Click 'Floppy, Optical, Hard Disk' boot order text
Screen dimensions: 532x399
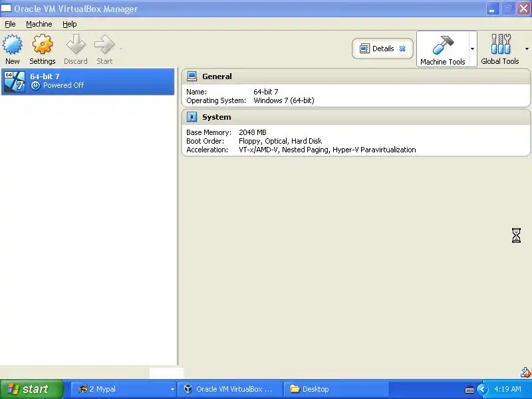click(x=280, y=141)
